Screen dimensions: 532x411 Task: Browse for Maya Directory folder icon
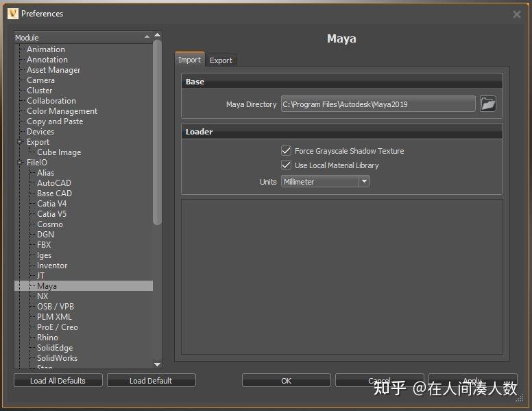coord(488,104)
